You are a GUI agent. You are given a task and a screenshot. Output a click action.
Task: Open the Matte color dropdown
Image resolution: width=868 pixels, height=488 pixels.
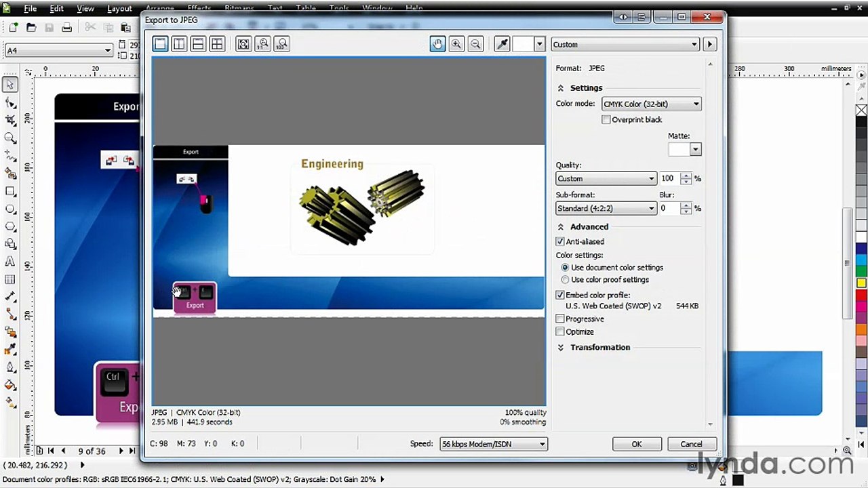coord(695,149)
